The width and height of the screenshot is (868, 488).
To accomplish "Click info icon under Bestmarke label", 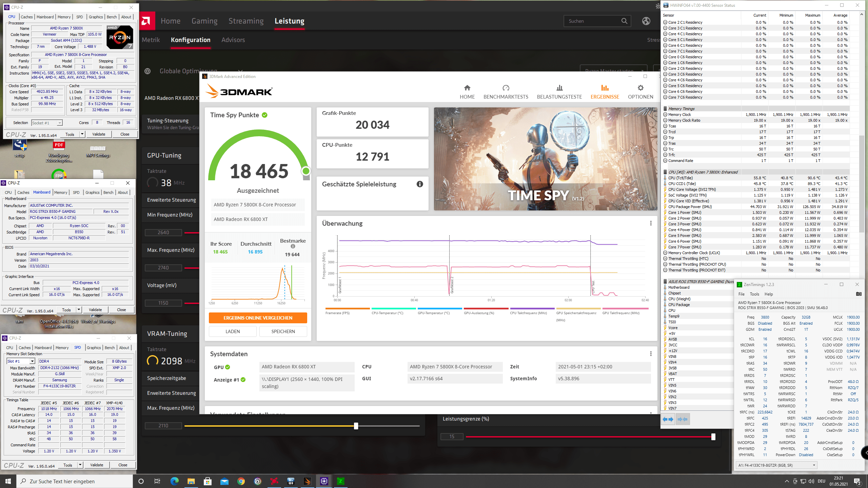I will coord(293,246).
